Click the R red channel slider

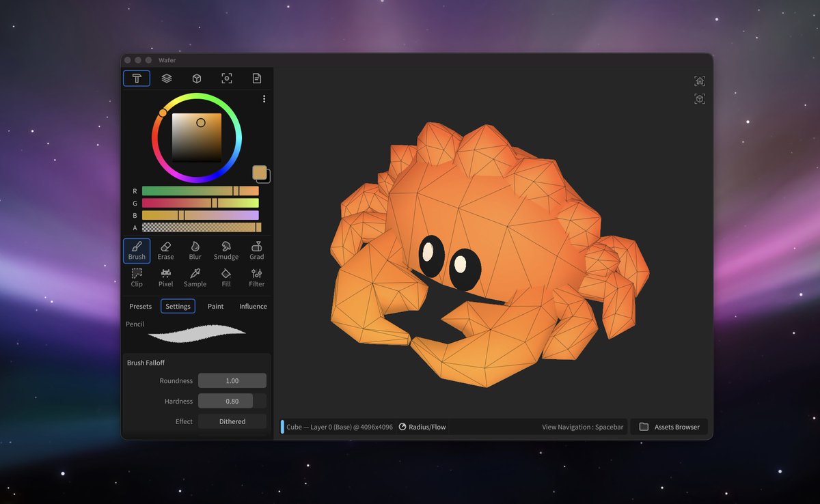click(x=200, y=191)
